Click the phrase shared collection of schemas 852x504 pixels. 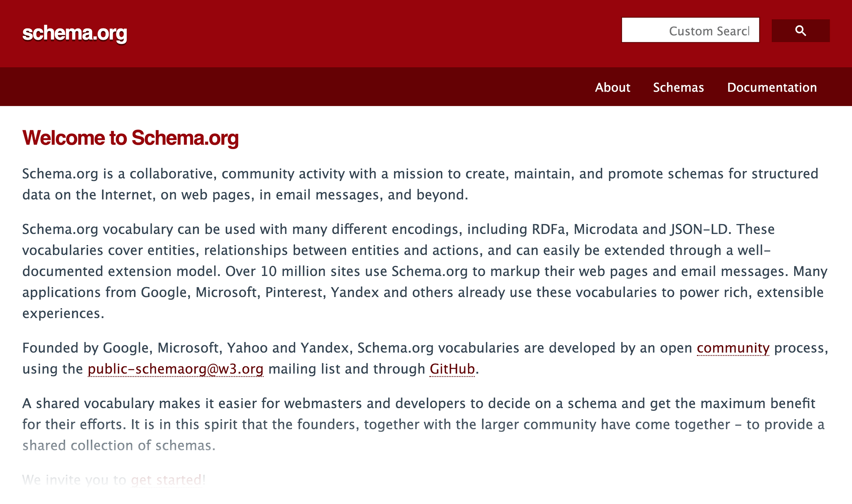pos(119,445)
